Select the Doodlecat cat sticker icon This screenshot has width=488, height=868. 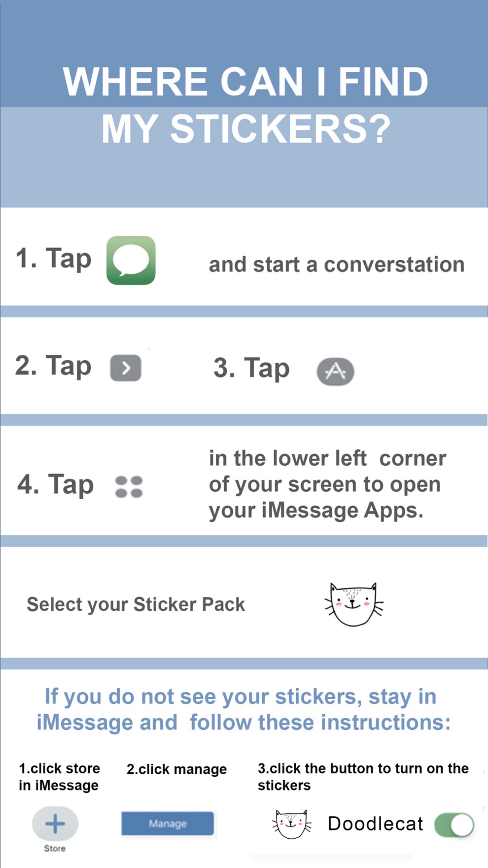(x=354, y=604)
